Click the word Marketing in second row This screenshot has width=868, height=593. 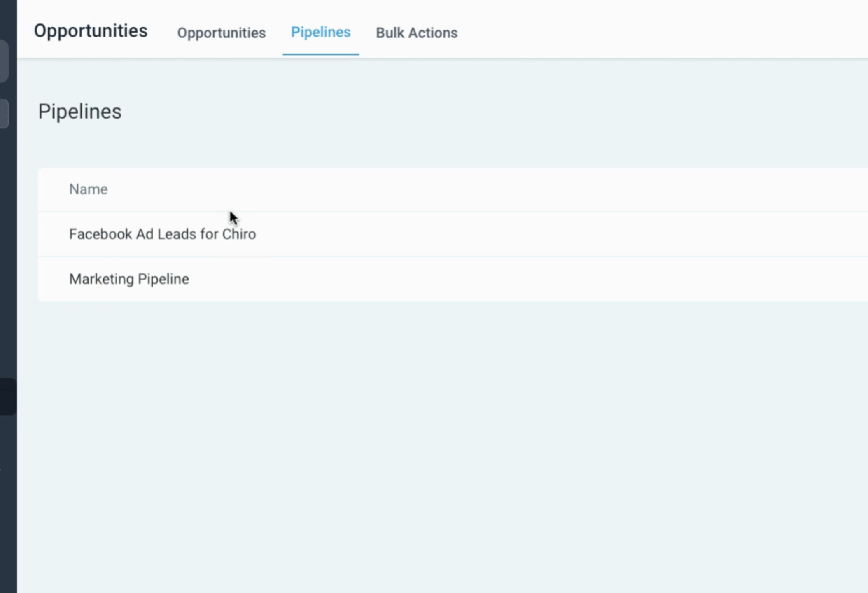[x=102, y=279]
